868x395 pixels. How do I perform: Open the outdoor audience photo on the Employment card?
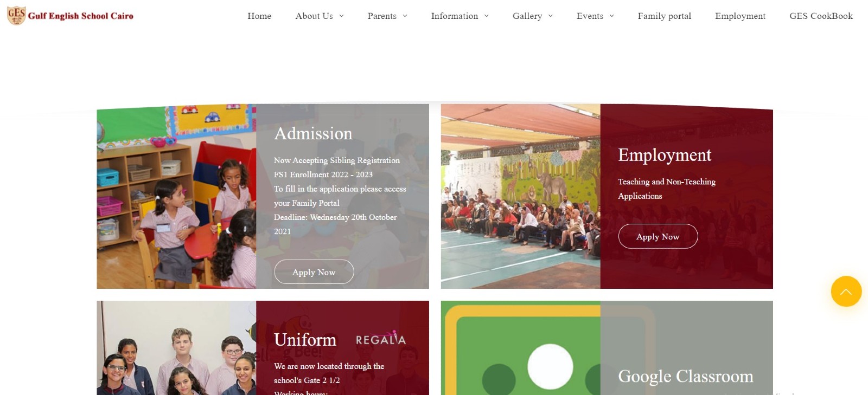point(521,196)
